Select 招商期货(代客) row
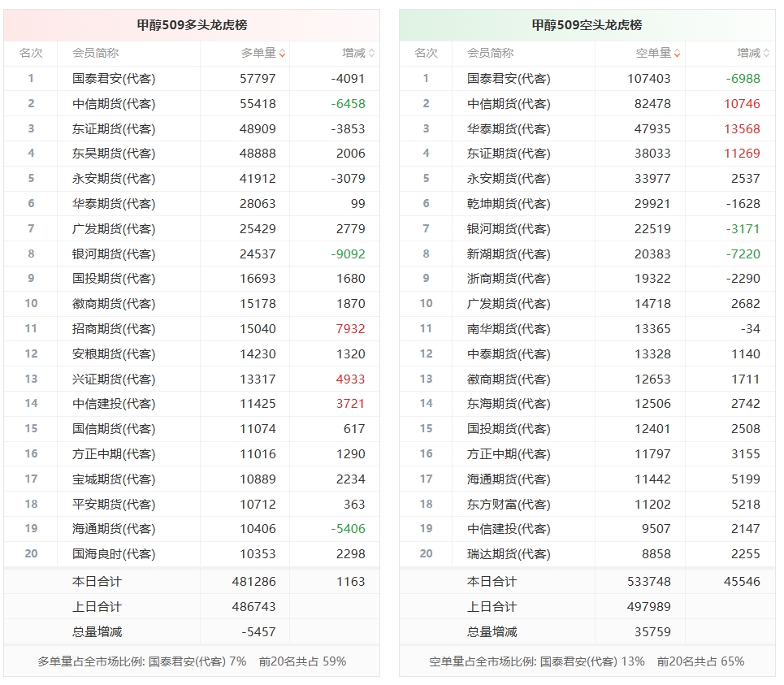 192,328
